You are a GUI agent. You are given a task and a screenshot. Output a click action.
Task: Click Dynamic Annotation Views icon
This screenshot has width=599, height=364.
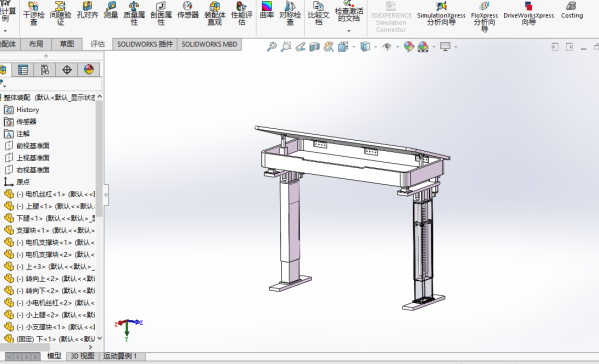(x=329, y=47)
